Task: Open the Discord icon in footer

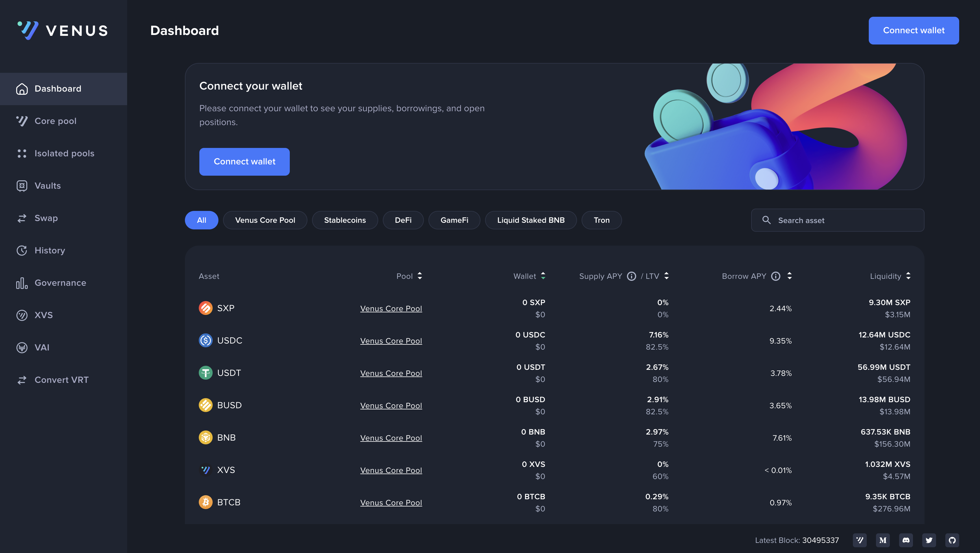Action: pos(906,540)
